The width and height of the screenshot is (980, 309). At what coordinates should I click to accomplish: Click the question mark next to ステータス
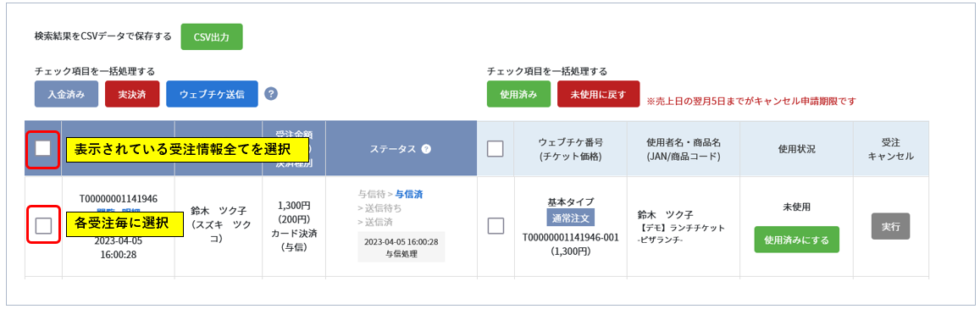[x=427, y=149]
